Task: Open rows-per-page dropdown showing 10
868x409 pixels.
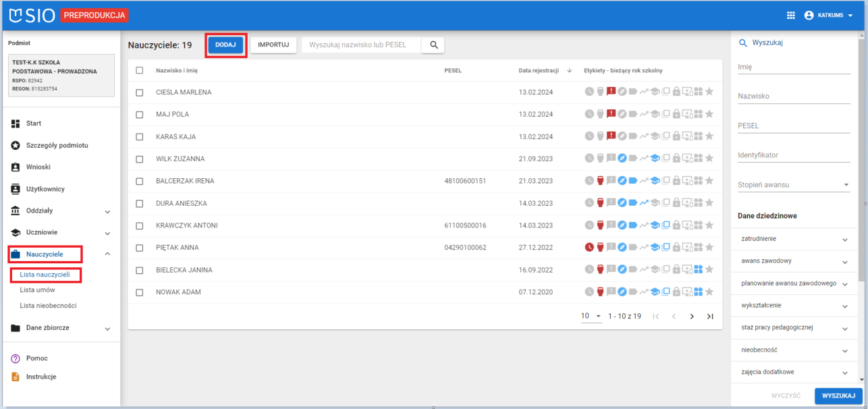Action: point(591,317)
